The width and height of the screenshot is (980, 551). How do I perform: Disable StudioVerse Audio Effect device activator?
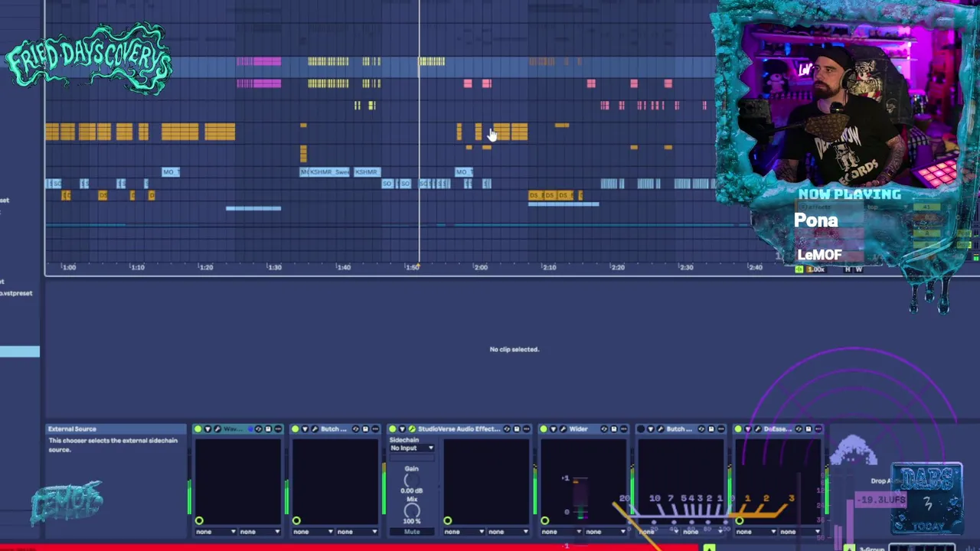pos(392,429)
